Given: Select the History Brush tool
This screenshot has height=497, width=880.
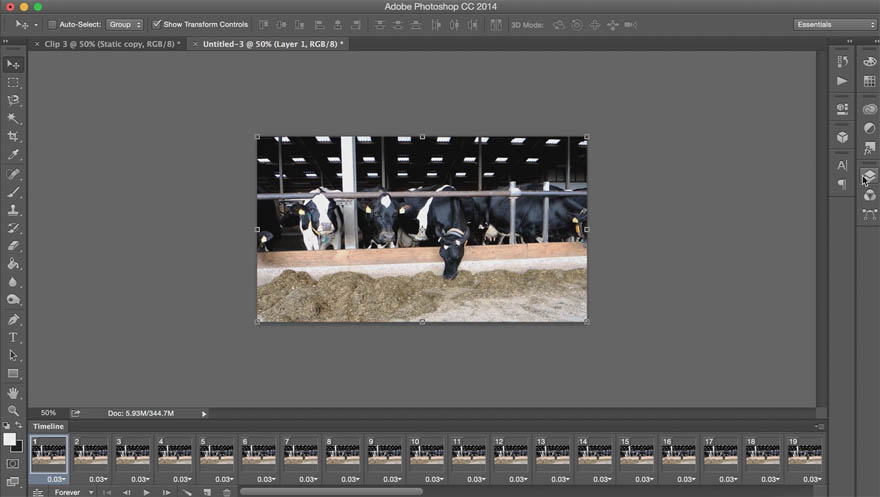Looking at the screenshot, I should (13, 228).
